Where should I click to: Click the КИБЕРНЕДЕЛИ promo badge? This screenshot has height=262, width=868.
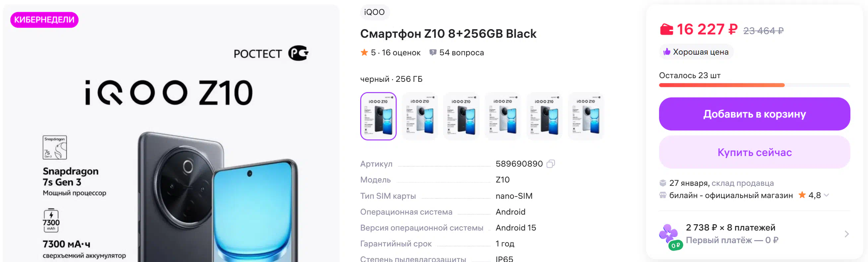click(x=44, y=20)
